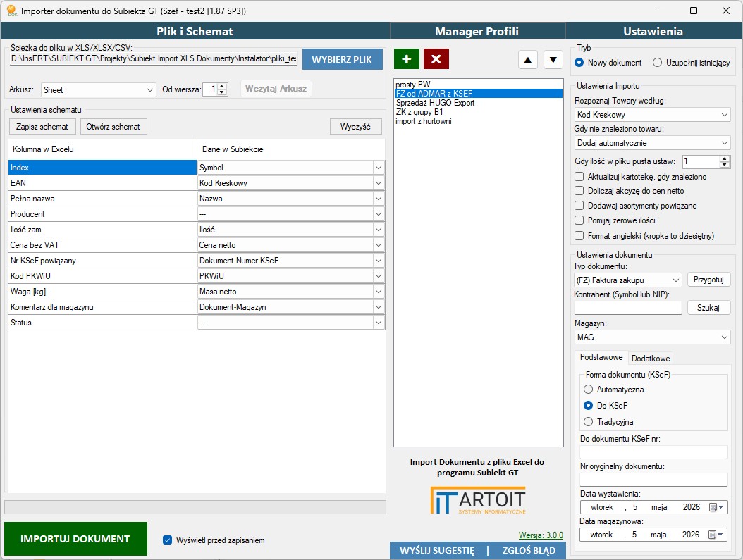Enable Aktualizuj kartotekę, gdy znaleziono
This screenshot has height=560, width=743.
pyautogui.click(x=579, y=177)
